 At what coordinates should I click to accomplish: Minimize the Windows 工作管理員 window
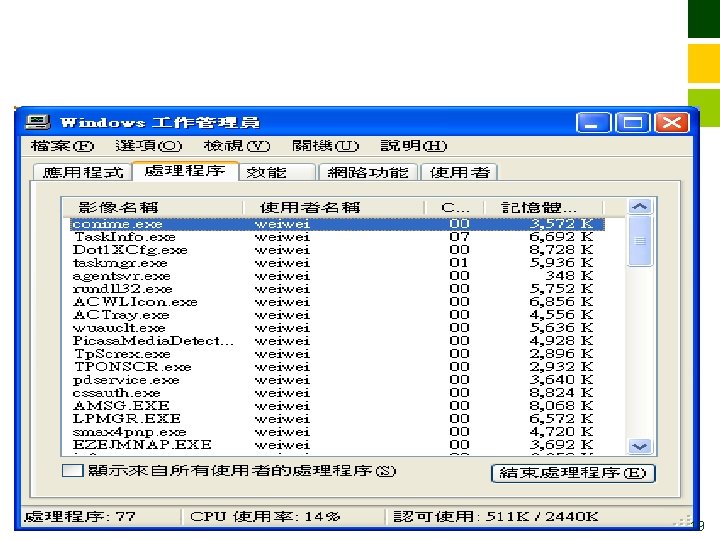(x=593, y=123)
